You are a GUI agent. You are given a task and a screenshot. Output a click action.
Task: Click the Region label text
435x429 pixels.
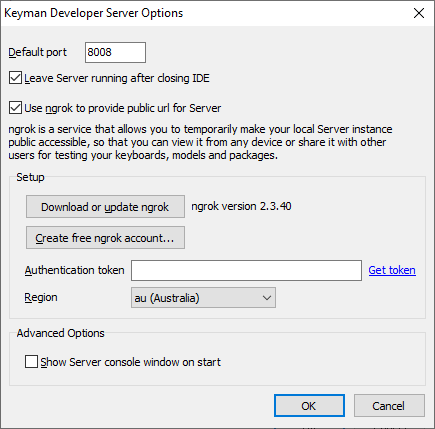(41, 297)
